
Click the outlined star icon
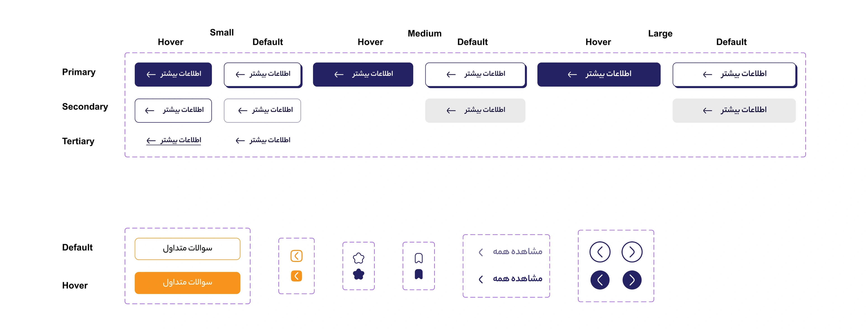click(x=359, y=258)
